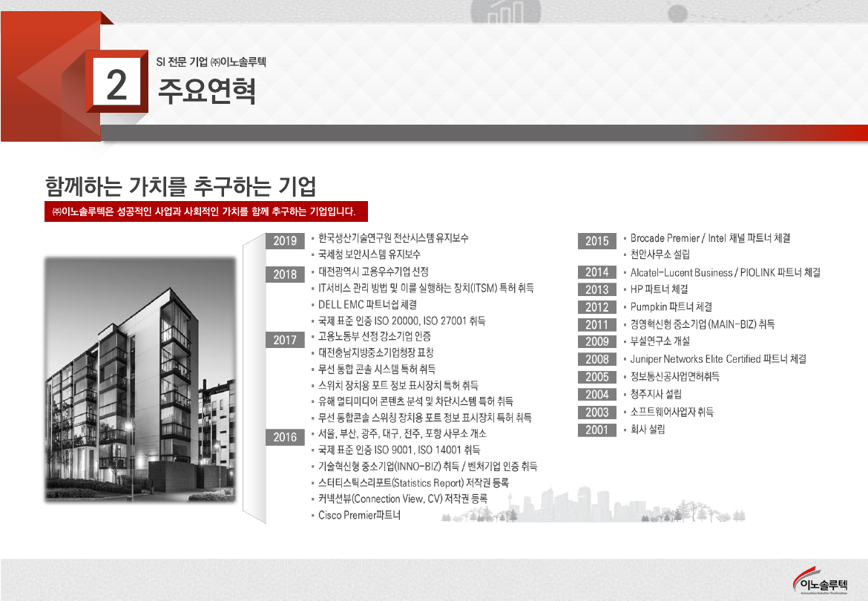Click the HP 파트너 체결 entry

click(x=659, y=289)
